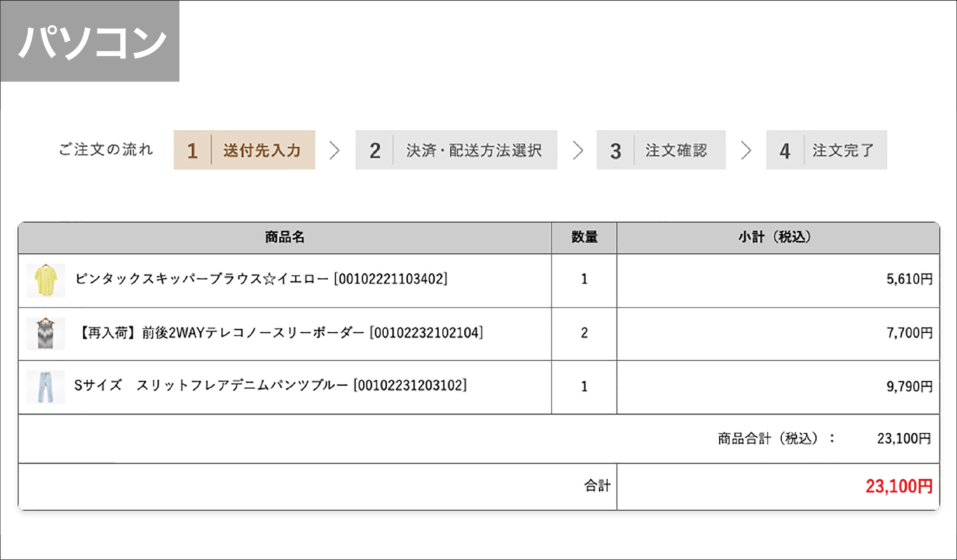This screenshot has width=957, height=560.
Task: Click the red 23,100円 total amount
Action: point(899,486)
